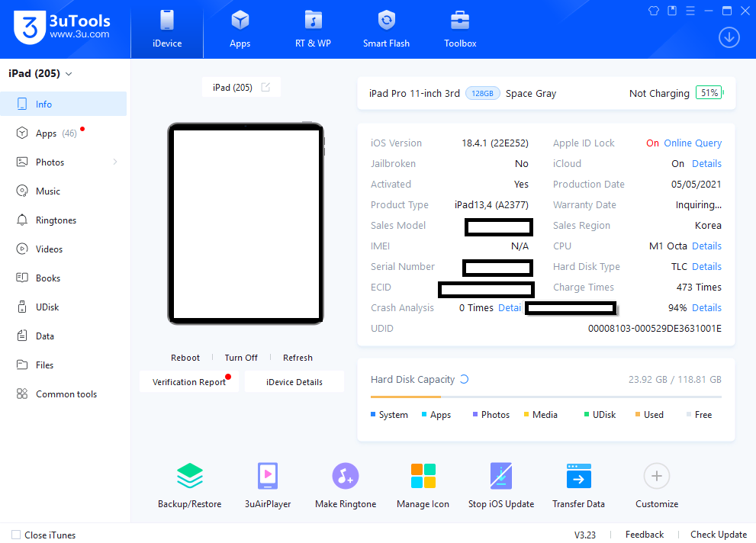Open Hard Disk Type Details link

[706, 266]
